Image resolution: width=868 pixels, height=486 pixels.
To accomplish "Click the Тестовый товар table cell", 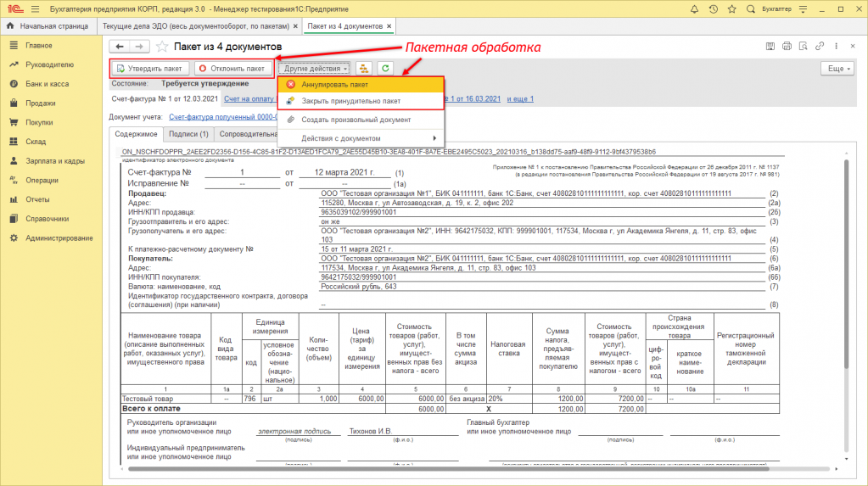I will pyautogui.click(x=165, y=399).
